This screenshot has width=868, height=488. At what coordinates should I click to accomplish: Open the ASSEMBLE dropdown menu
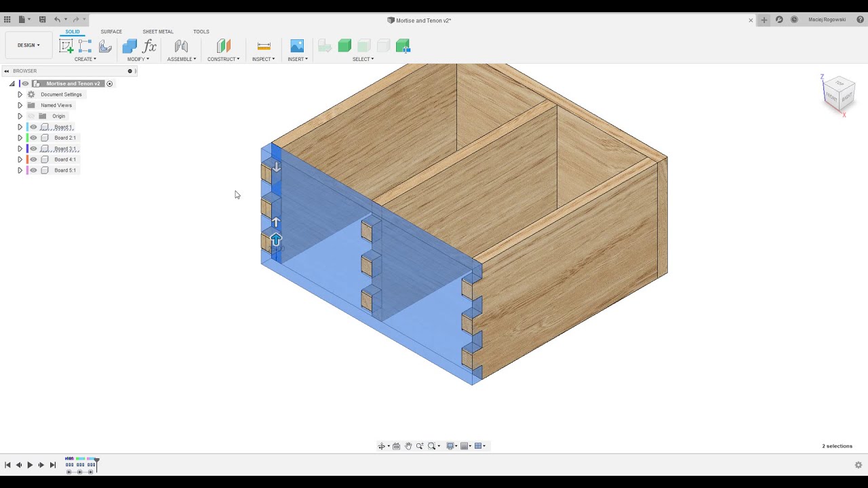pos(182,59)
